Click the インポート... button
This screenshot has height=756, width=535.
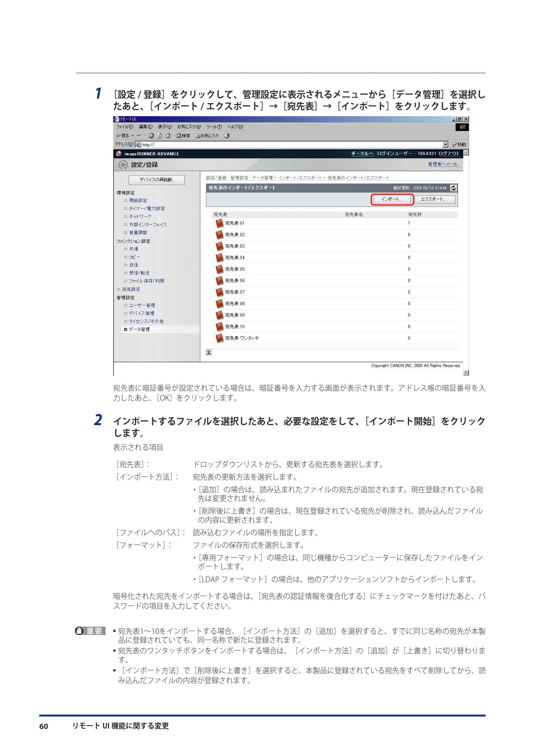point(392,200)
